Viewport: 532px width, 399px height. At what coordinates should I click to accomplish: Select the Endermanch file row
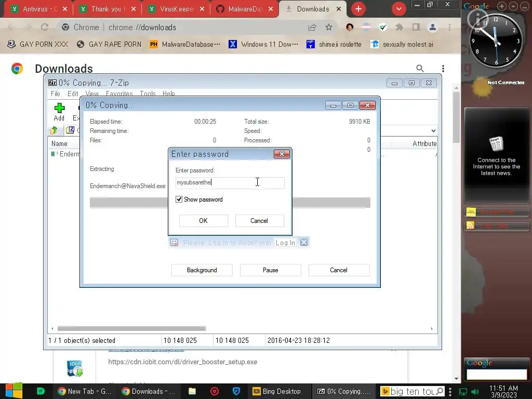[x=65, y=154]
